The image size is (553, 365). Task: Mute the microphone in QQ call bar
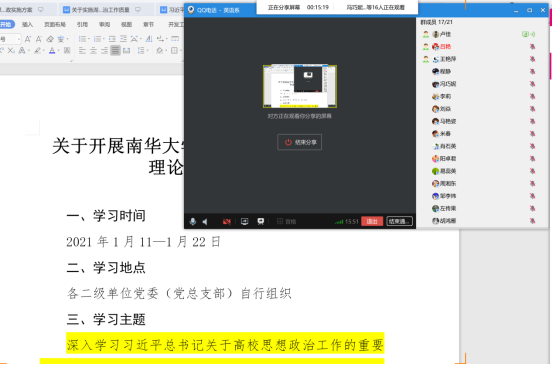(x=193, y=221)
